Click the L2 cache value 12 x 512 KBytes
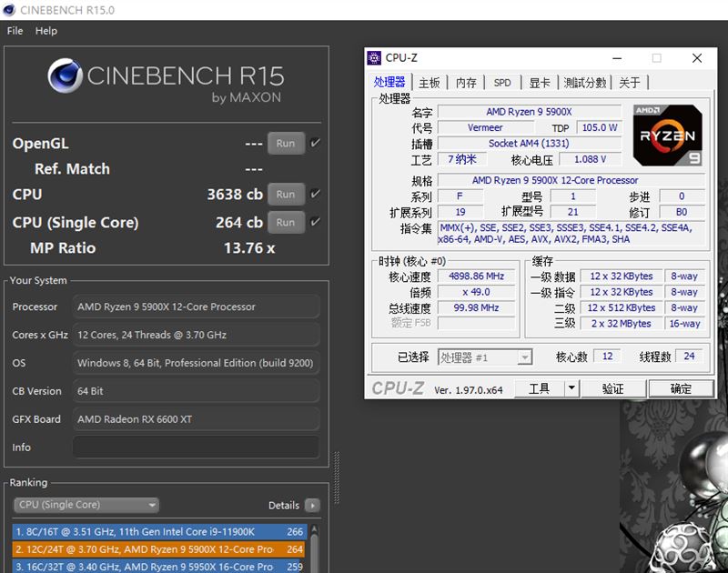 (622, 307)
